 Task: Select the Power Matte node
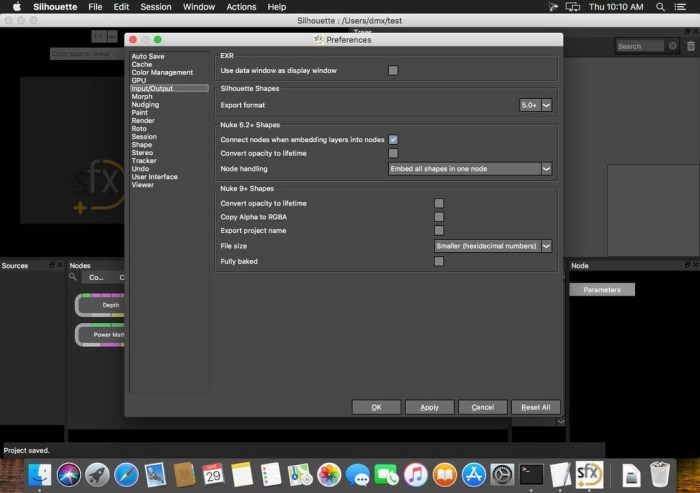pyautogui.click(x=100, y=334)
